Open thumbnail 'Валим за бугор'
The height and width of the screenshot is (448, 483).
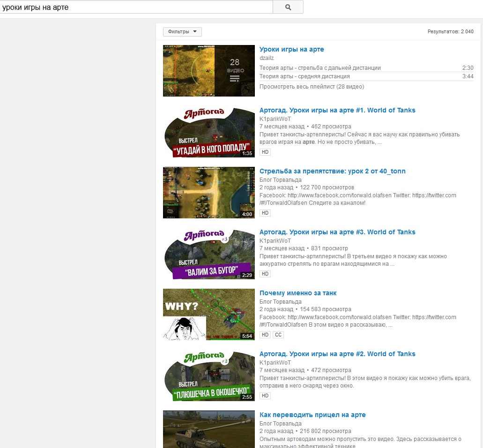click(208, 254)
